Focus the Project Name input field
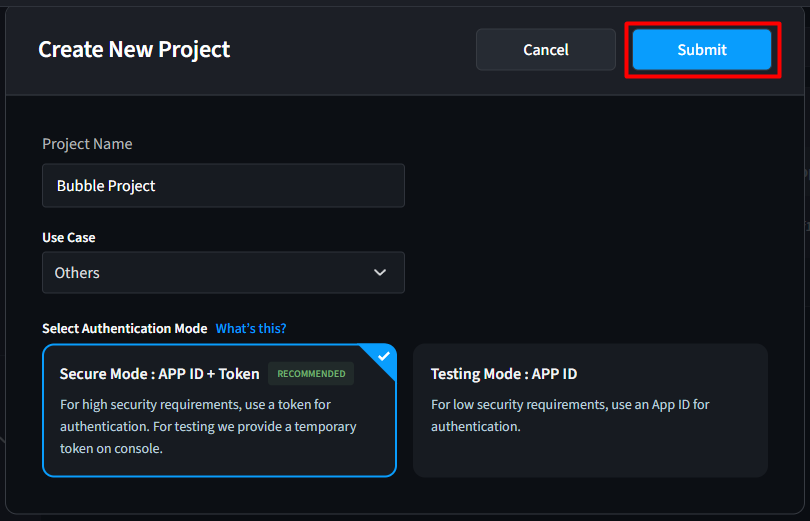This screenshot has width=810, height=521. [x=223, y=186]
